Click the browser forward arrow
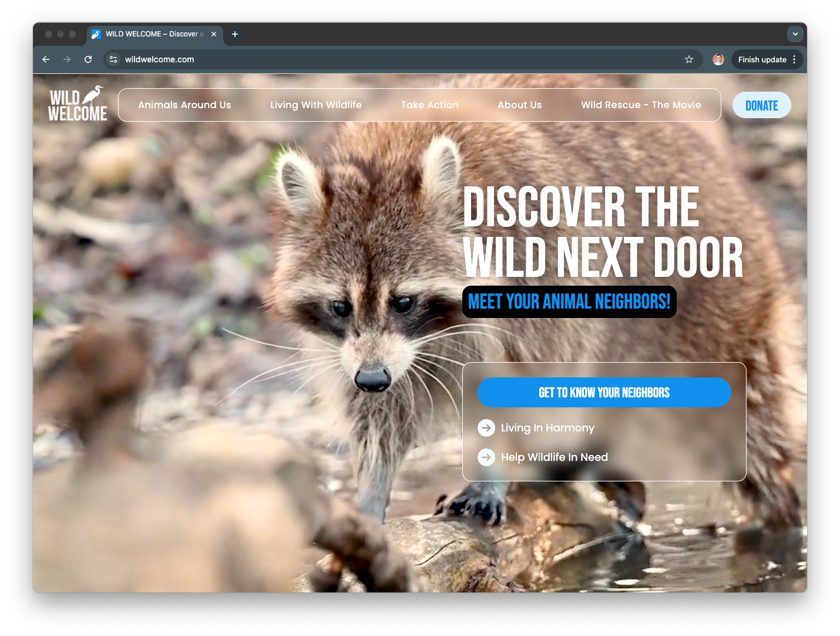The height and width of the screenshot is (636, 840). 67,59
